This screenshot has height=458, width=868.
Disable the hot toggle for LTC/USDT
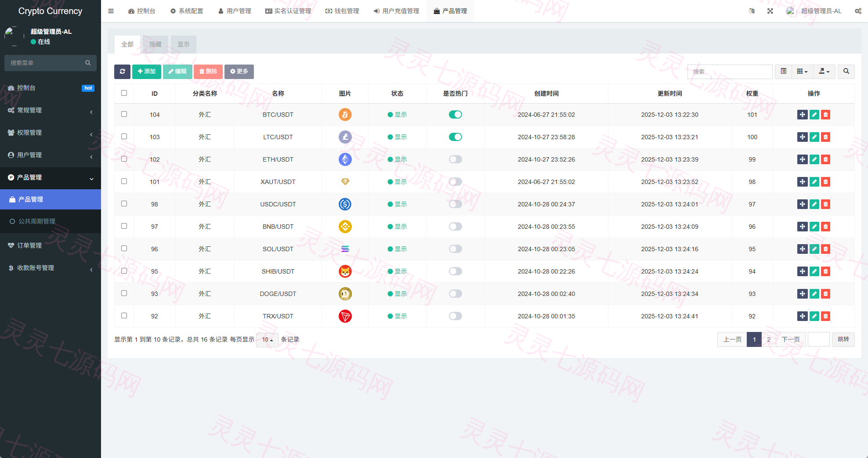click(455, 137)
